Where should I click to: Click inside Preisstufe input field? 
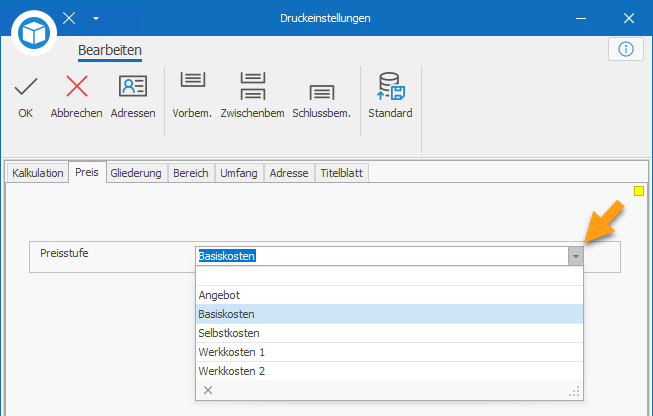(382, 256)
